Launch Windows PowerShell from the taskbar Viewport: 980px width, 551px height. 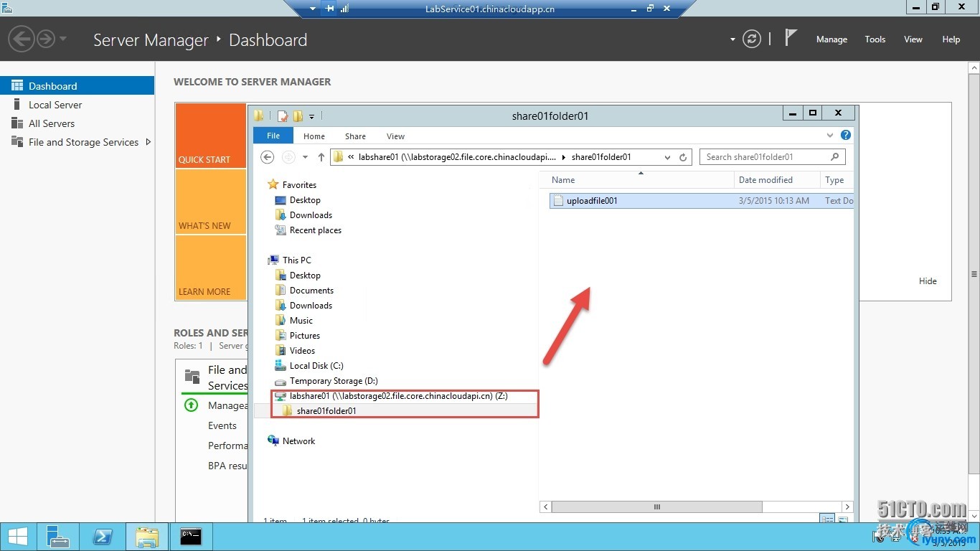point(103,537)
